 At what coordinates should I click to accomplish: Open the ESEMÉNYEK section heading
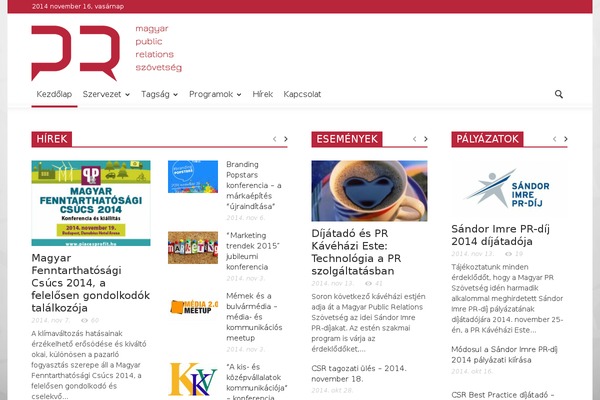pyautogui.click(x=347, y=139)
